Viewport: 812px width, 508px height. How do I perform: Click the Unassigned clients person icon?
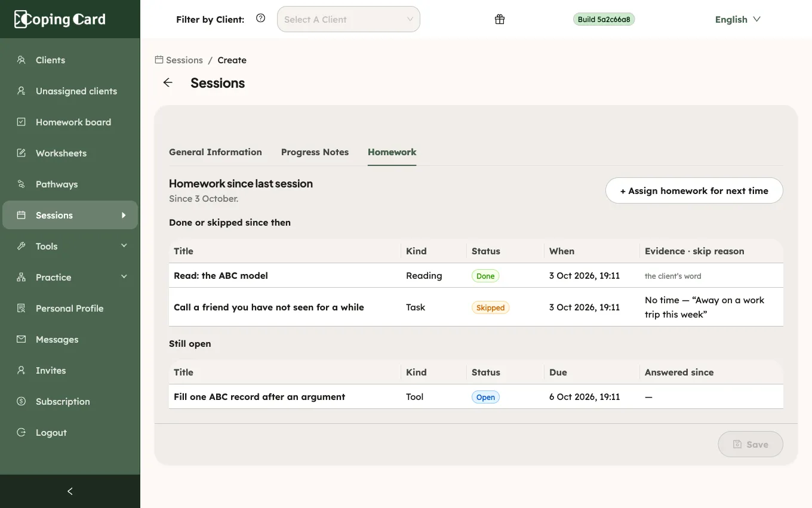click(21, 91)
